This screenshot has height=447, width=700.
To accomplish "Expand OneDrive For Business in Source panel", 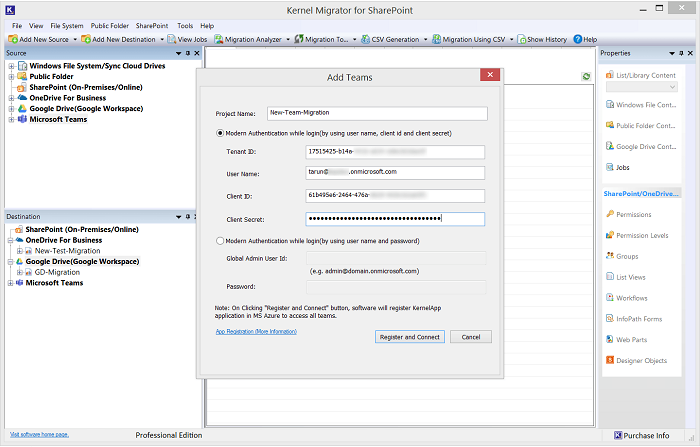I will [11, 98].
